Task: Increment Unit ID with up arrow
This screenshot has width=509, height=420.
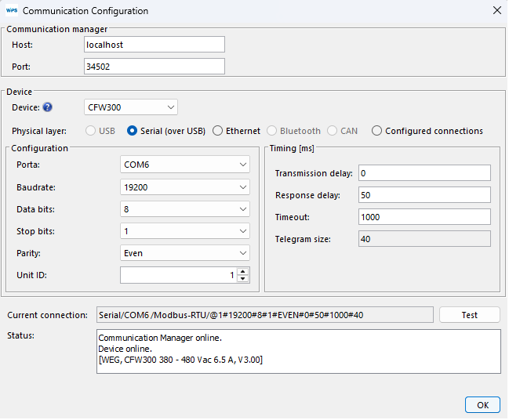Action: pos(243,271)
